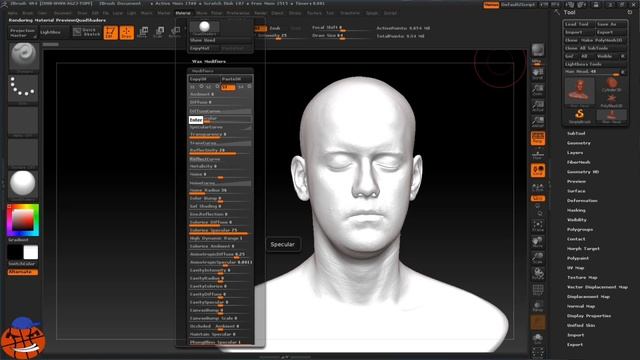Open the Document menu

(x=63, y=13)
